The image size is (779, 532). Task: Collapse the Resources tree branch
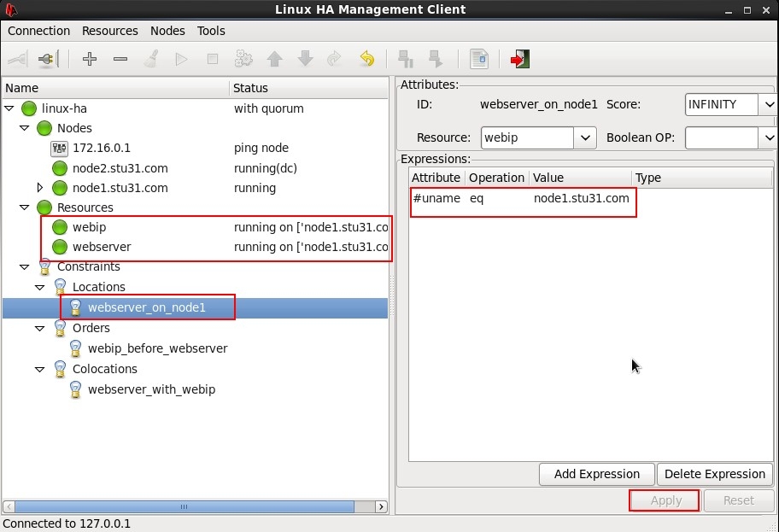pos(24,208)
